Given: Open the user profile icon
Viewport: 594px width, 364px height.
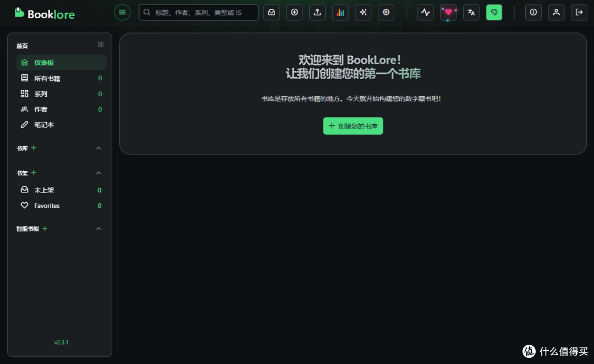Looking at the screenshot, I should pyautogui.click(x=556, y=13).
